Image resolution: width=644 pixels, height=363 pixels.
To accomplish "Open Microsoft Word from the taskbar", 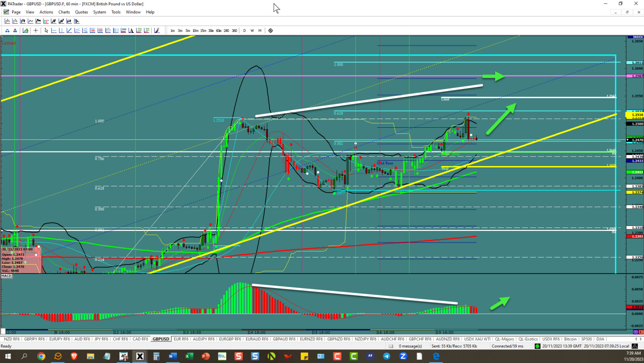I will point(173,357).
